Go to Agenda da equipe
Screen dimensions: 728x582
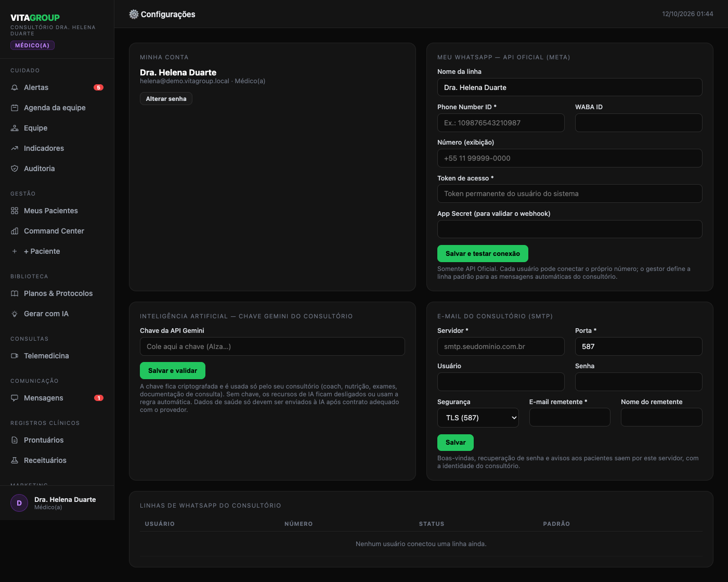[57, 108]
